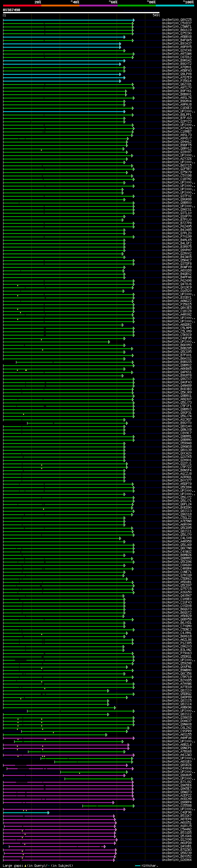This screenshot has height=868, width=197.
Task: Click UniRef100_Q6FL24 label
Action: 177,504
